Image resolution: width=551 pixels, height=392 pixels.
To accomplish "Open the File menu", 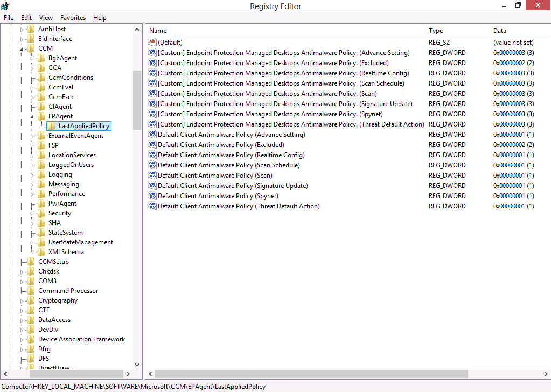I will [9, 18].
